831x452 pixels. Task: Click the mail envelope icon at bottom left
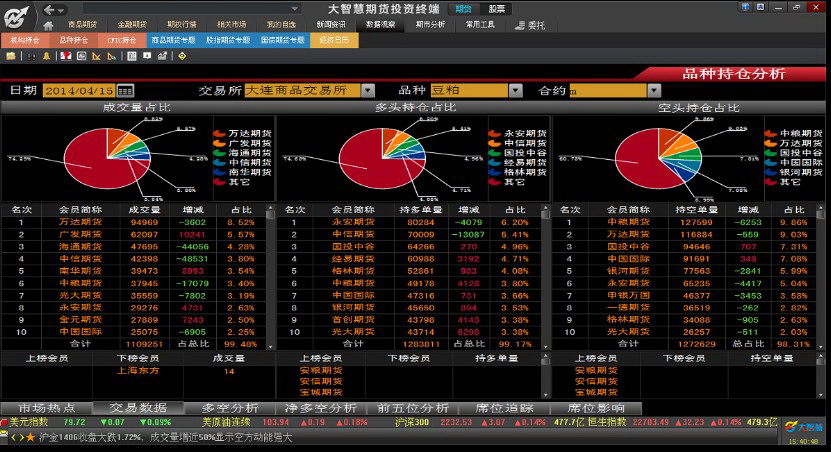pos(4,435)
